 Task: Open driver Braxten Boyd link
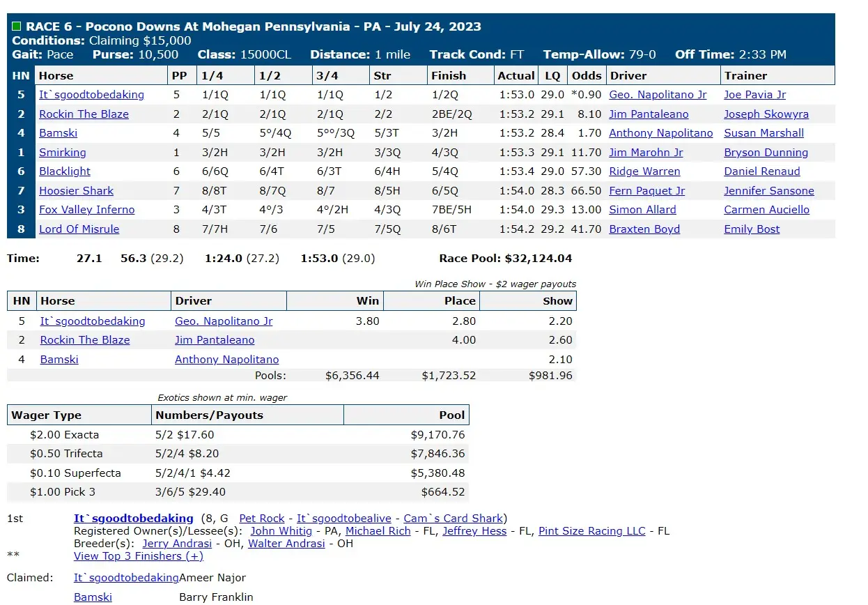pyautogui.click(x=644, y=229)
